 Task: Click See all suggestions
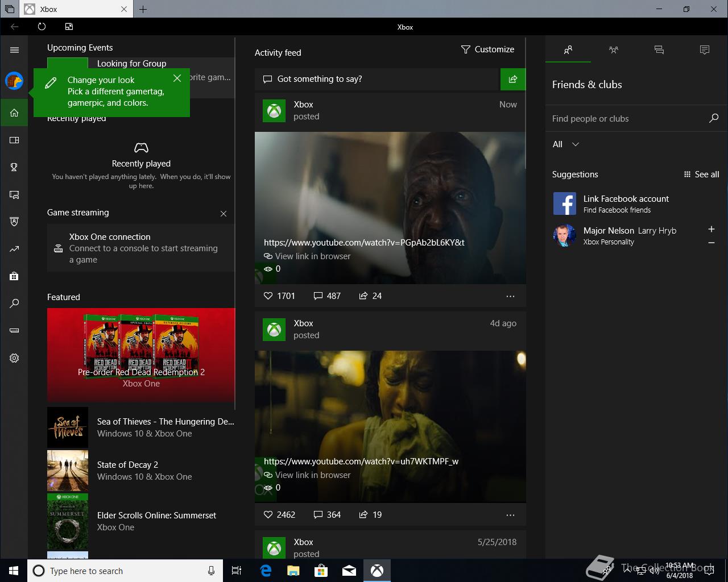click(701, 174)
